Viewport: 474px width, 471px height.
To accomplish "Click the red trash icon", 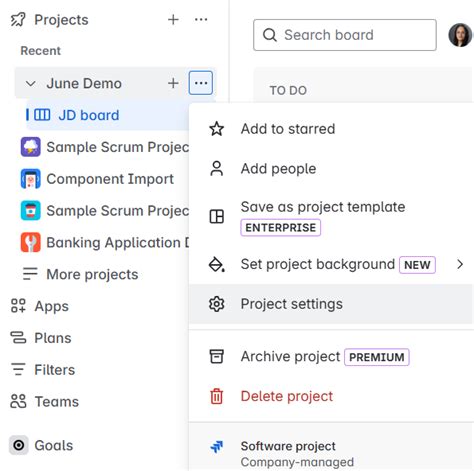I will point(217,396).
